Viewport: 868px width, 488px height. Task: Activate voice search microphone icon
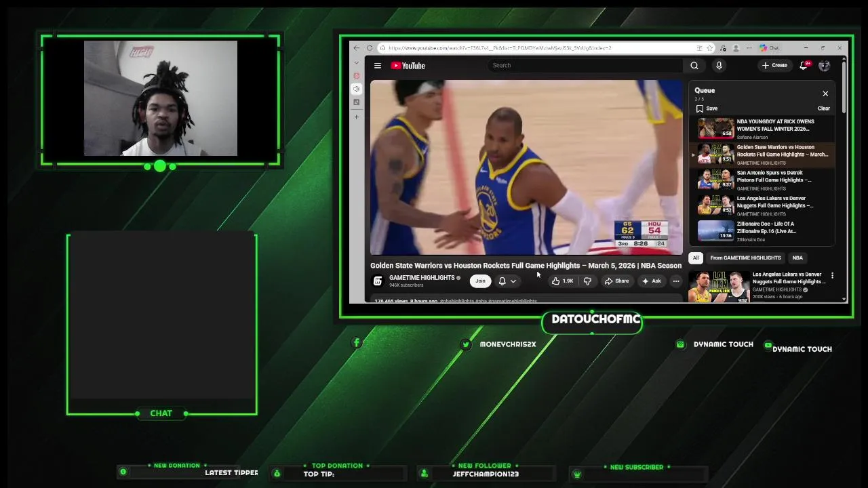point(719,66)
